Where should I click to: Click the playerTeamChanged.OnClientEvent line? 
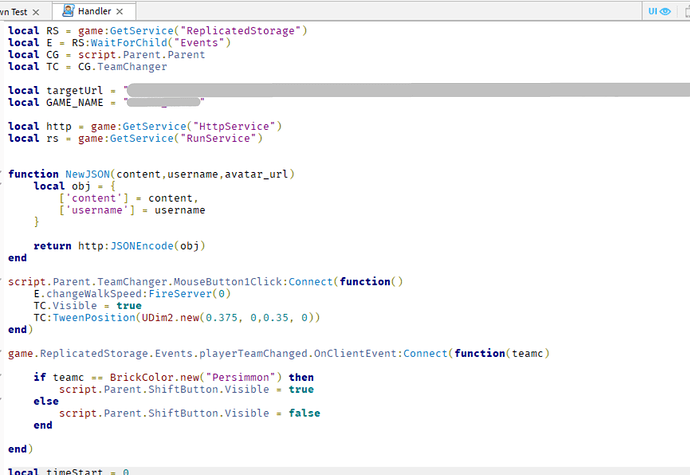pyautogui.click(x=279, y=353)
